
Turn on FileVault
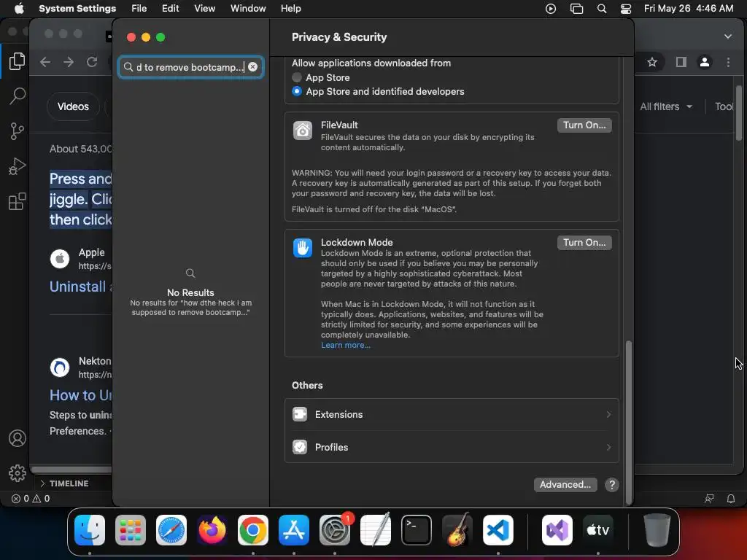(x=584, y=125)
